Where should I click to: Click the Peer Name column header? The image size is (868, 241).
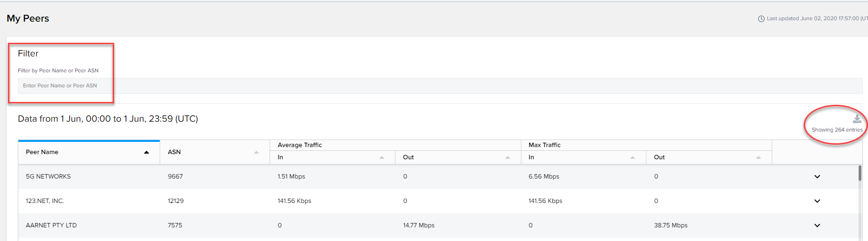(42, 152)
